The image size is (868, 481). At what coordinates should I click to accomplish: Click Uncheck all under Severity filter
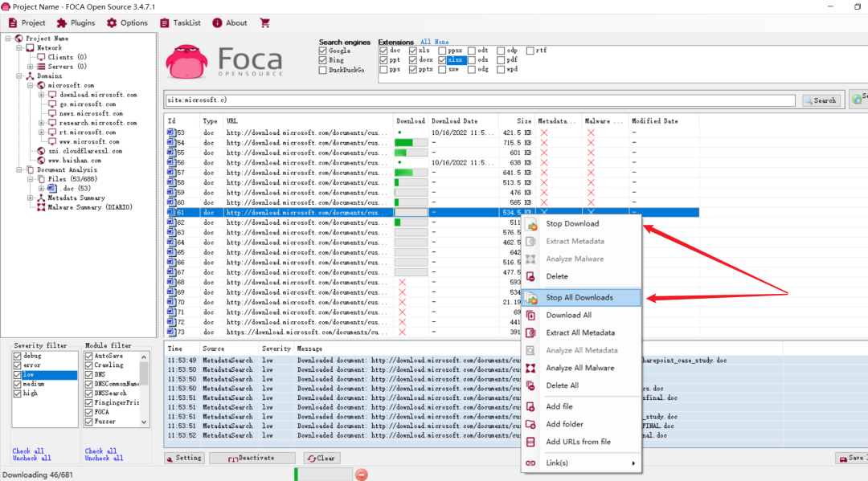(31, 459)
